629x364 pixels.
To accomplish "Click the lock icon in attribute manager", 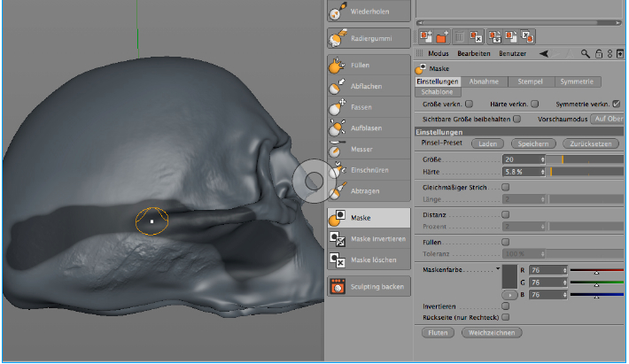I will [598, 54].
